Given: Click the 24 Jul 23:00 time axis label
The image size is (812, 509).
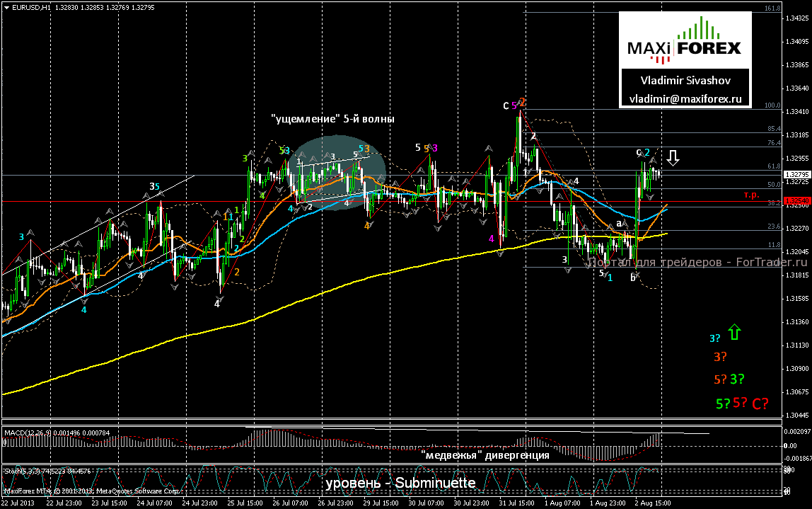Looking at the screenshot, I should pyautogui.click(x=200, y=503).
